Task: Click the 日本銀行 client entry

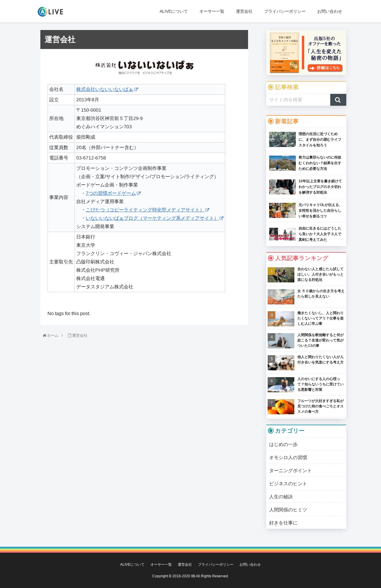Action: pyautogui.click(x=86, y=237)
